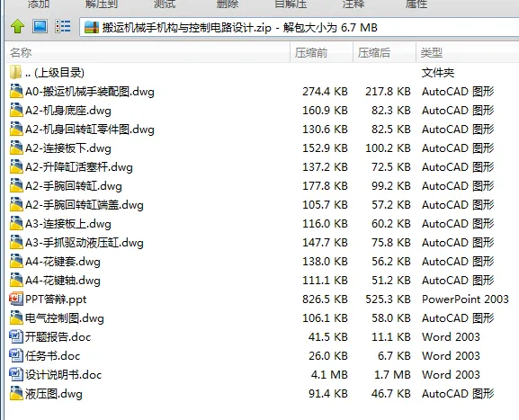
Task: Select icon of 电气控制图.dwg
Action: (x=16, y=317)
